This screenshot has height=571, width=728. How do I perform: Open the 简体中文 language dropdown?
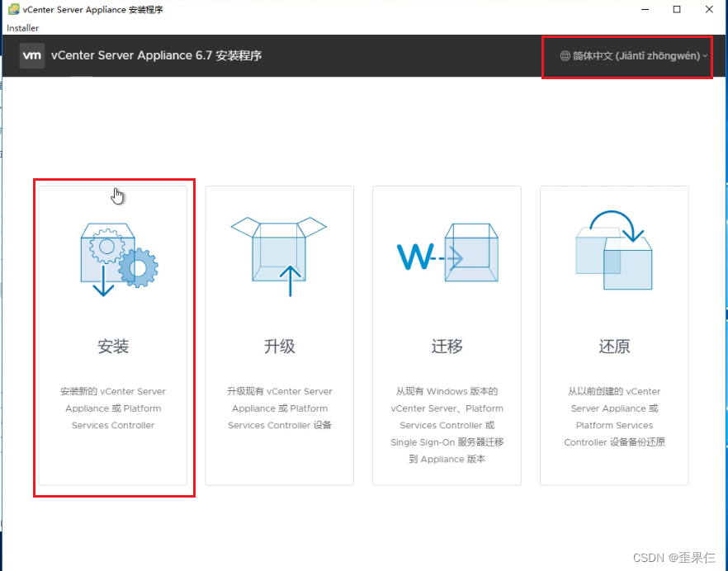tap(634, 56)
